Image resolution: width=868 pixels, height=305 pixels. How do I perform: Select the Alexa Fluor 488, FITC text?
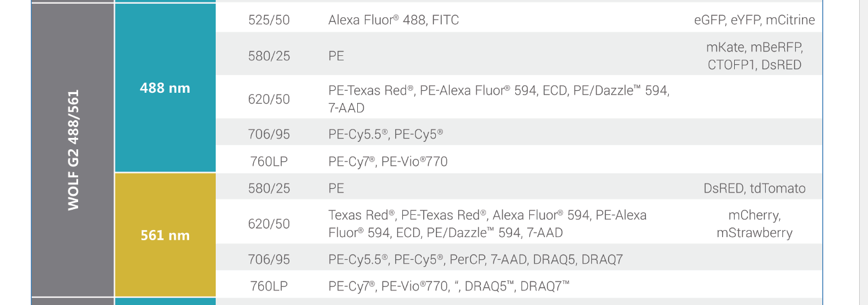click(393, 20)
